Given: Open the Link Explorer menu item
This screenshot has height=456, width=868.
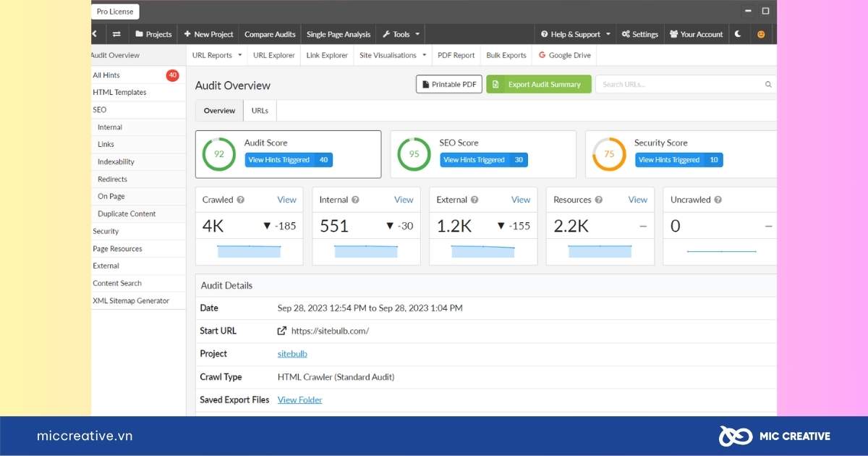Looking at the screenshot, I should click(x=327, y=55).
